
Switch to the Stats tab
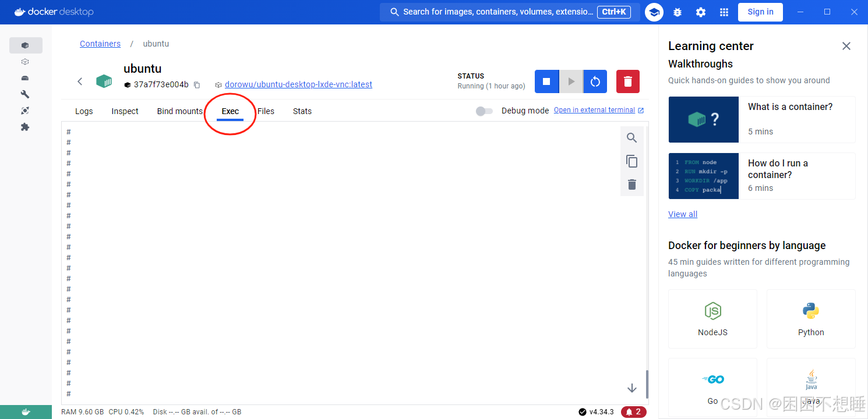coord(302,111)
